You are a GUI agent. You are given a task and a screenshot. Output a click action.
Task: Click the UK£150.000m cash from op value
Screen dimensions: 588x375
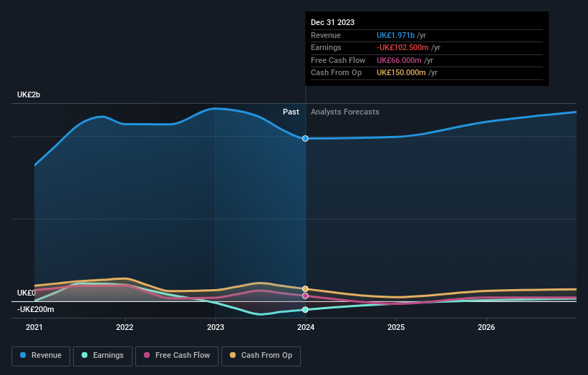coord(401,73)
